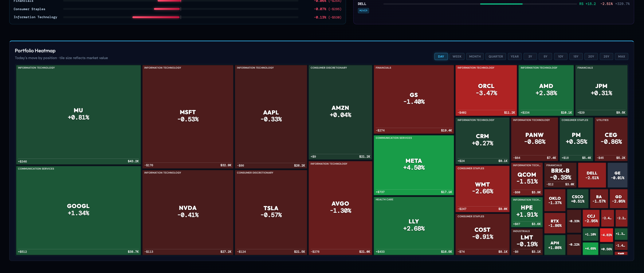Select the WMT heatmap tile
This screenshot has width=644, height=273.
(x=482, y=189)
